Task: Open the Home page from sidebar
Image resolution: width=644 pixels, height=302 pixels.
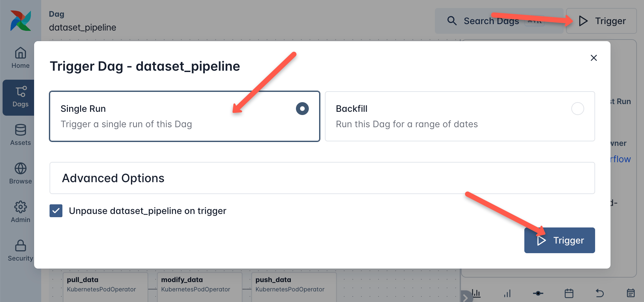Action: [x=21, y=58]
